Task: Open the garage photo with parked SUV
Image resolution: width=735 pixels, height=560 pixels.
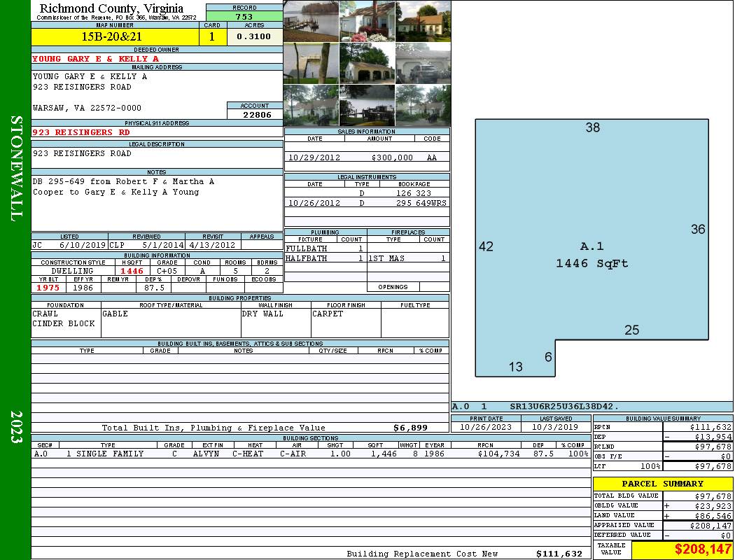Action: click(x=423, y=63)
